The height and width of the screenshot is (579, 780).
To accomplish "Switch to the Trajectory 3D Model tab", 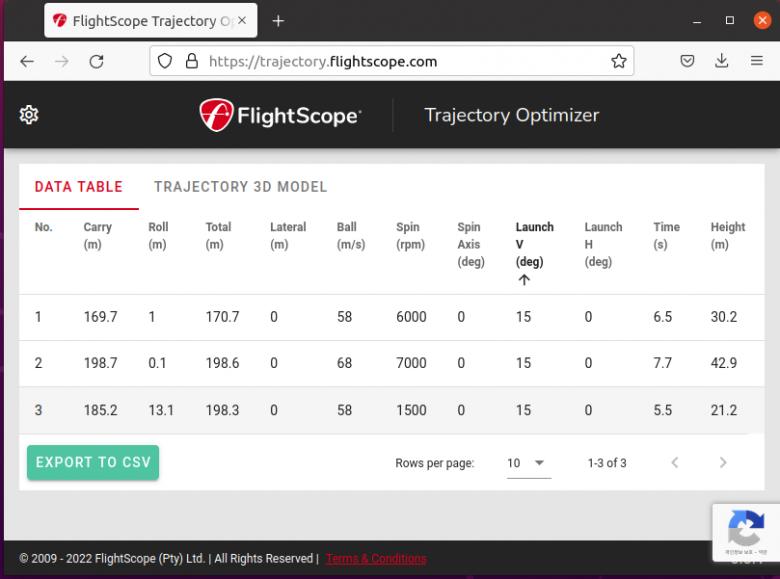I will [240, 187].
